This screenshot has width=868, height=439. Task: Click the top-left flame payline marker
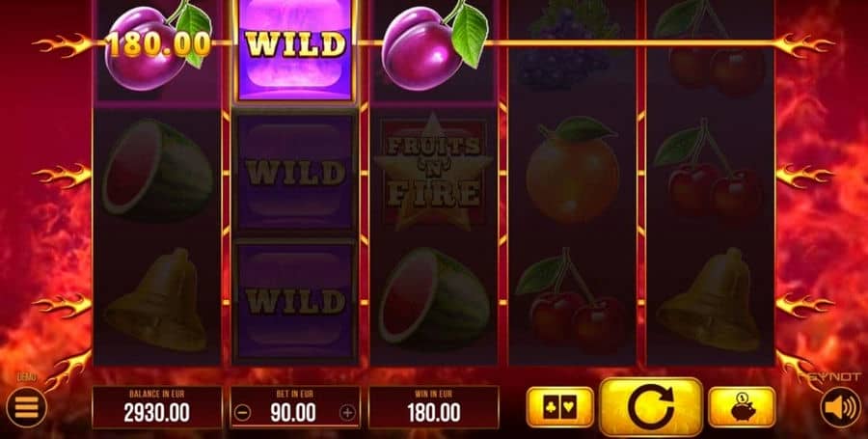(x=62, y=44)
